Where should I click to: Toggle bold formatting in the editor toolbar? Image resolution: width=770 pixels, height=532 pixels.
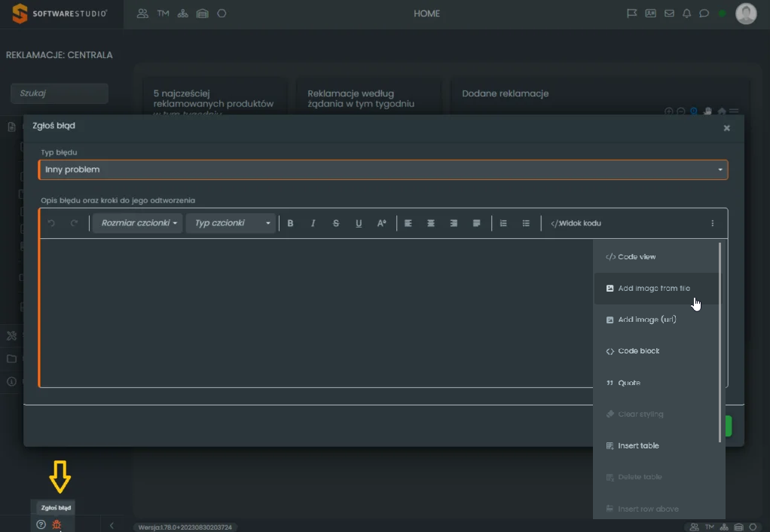click(x=291, y=223)
